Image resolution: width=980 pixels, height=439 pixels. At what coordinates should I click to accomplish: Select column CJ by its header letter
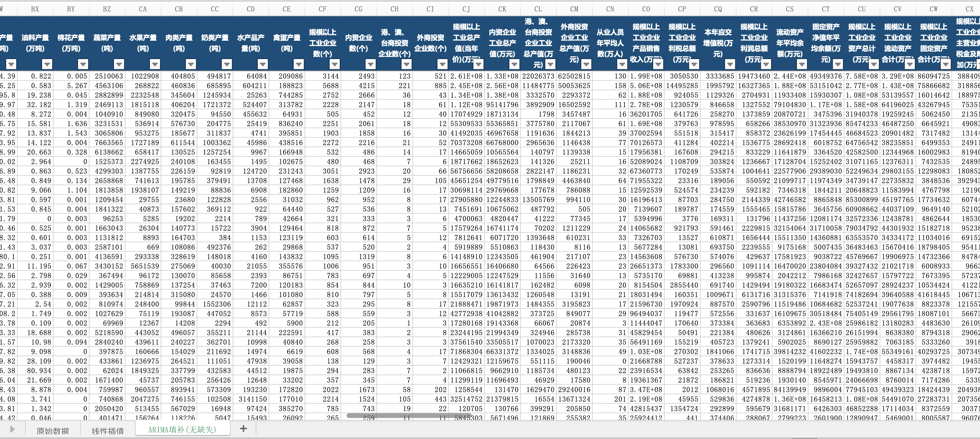click(x=466, y=9)
